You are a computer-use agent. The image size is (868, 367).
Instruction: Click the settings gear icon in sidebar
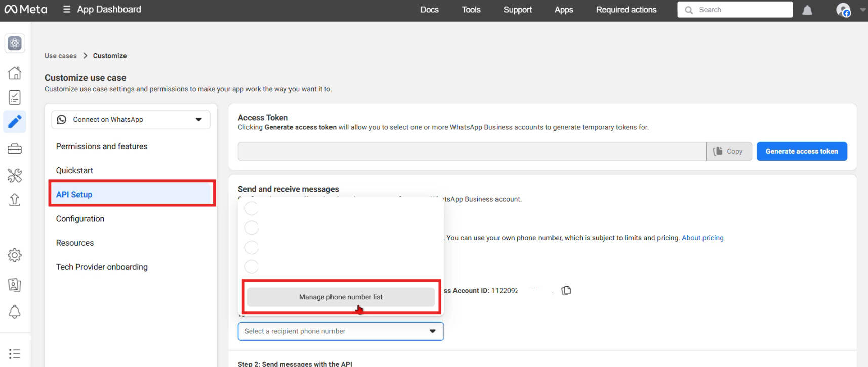pos(15,255)
